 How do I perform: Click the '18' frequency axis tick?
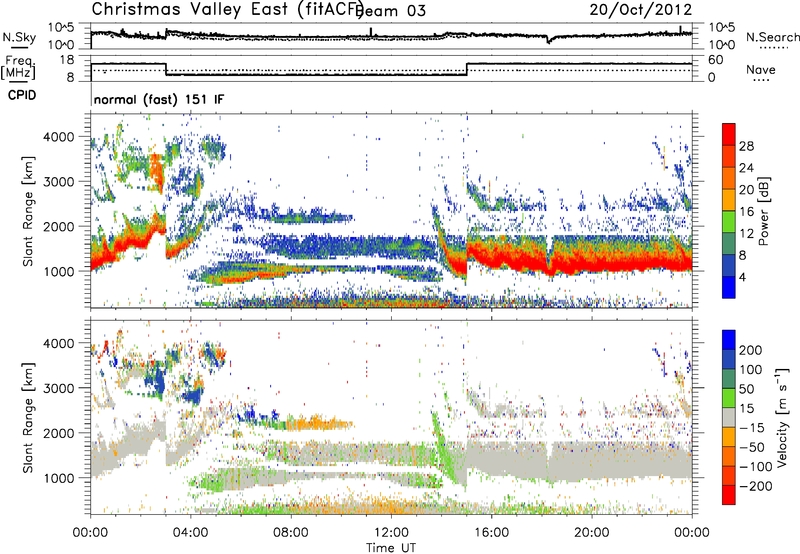(x=67, y=60)
